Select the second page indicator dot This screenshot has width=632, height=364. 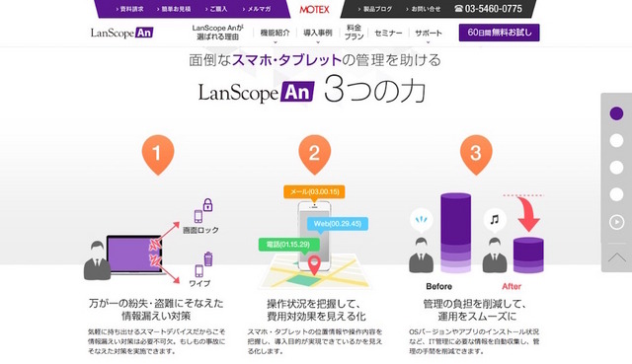coord(616,140)
